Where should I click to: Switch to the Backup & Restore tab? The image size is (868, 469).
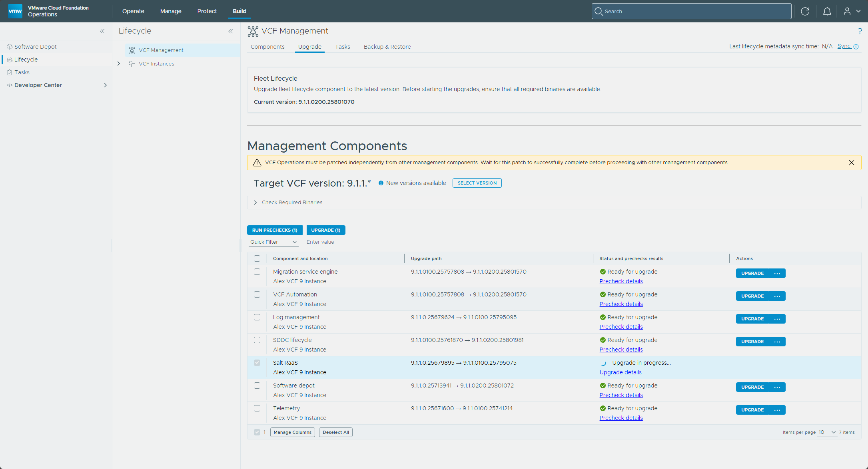point(387,47)
